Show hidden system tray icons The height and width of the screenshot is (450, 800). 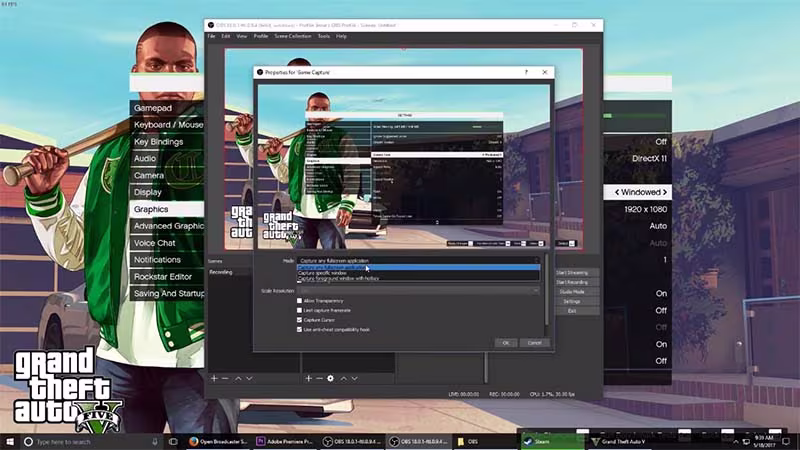click(735, 441)
